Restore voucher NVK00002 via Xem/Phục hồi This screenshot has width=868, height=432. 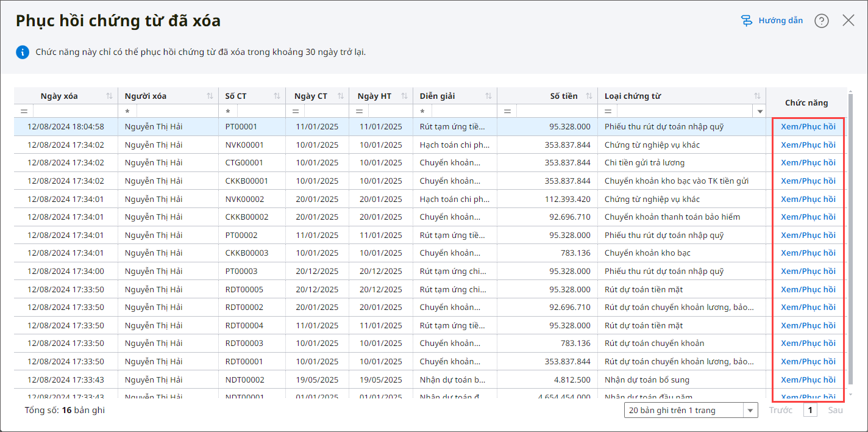[808, 199]
